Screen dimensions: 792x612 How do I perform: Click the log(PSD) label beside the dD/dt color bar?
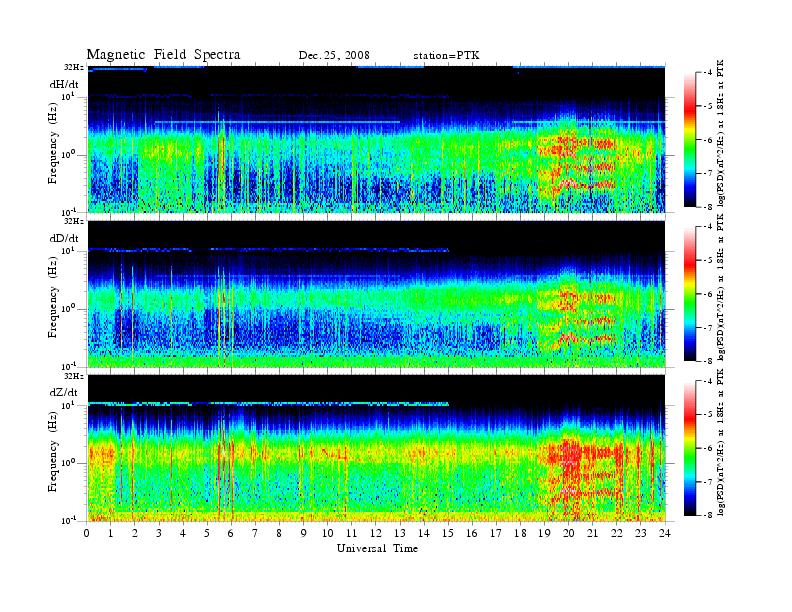(720, 287)
